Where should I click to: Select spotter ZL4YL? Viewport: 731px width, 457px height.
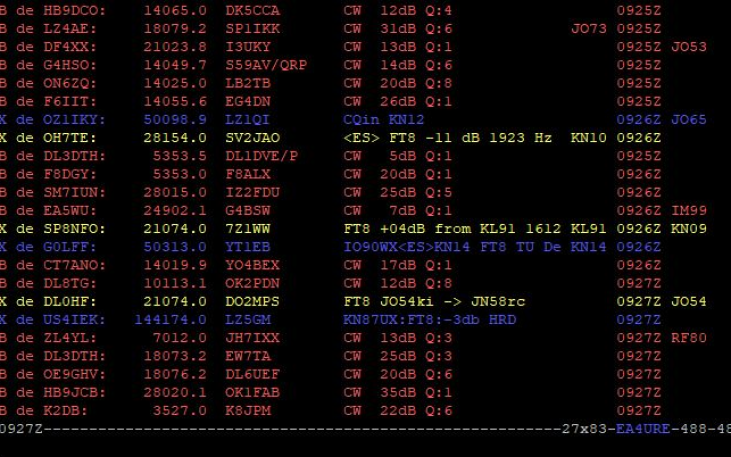70,338
